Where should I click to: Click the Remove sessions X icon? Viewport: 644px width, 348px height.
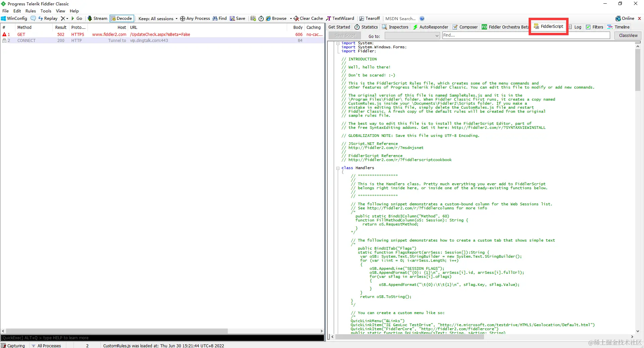click(63, 18)
